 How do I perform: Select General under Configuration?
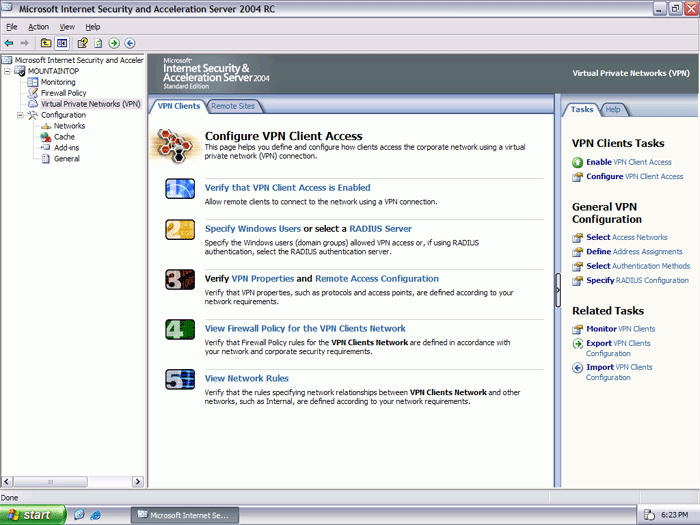click(67, 158)
